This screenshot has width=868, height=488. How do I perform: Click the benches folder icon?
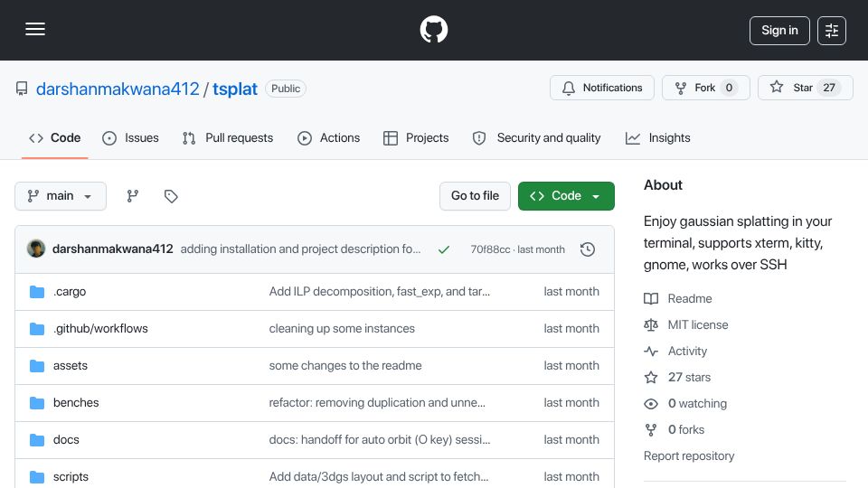pyautogui.click(x=37, y=403)
